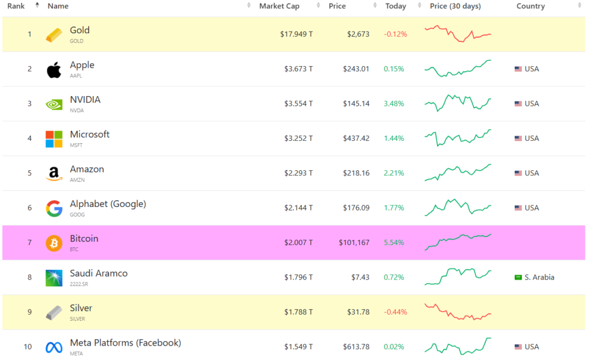Click Gold's 30-day price chart
The width and height of the screenshot is (589, 364).
coord(458,34)
